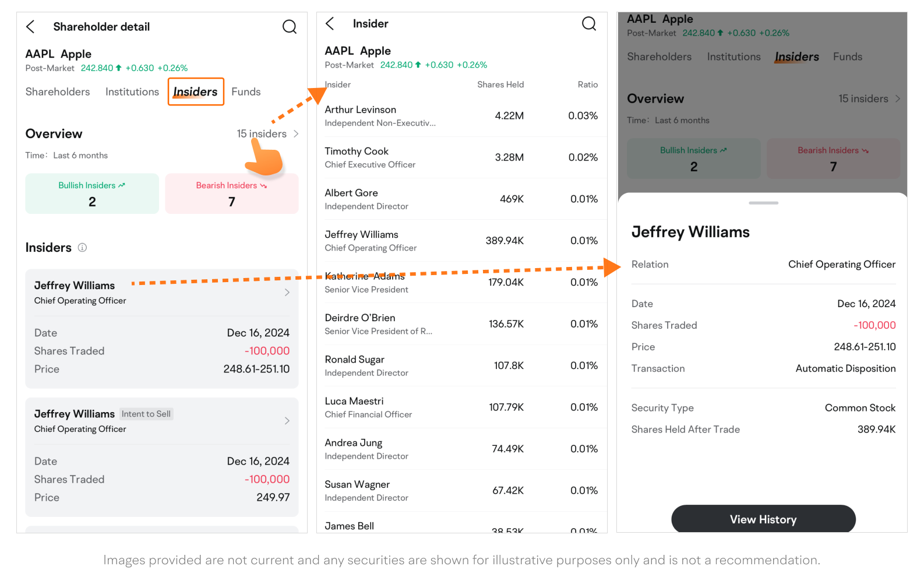Click the Insiders info icon
The width and height of the screenshot is (924, 584).
[x=82, y=248]
